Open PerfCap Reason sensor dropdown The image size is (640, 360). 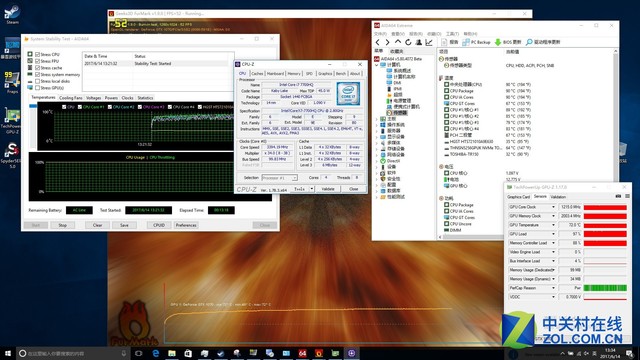(553, 288)
